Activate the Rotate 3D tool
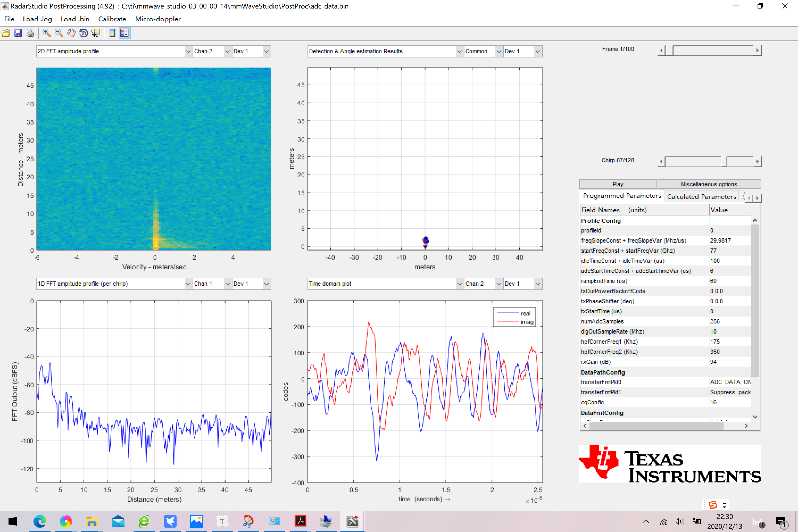The height and width of the screenshot is (532, 798). (84, 33)
